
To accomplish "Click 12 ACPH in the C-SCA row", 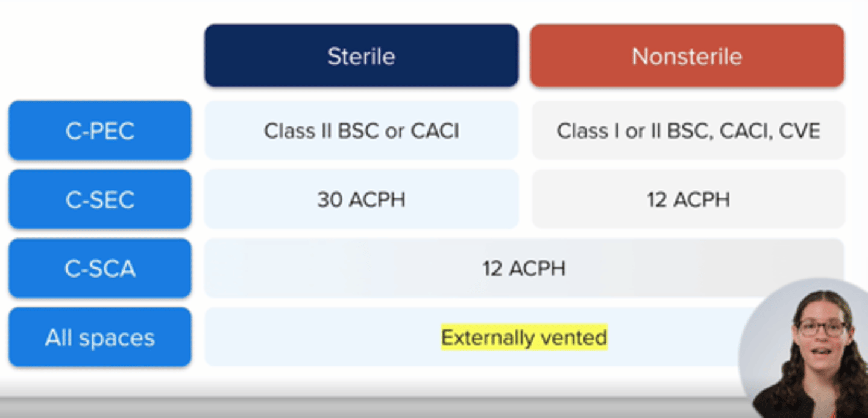I will tap(524, 268).
